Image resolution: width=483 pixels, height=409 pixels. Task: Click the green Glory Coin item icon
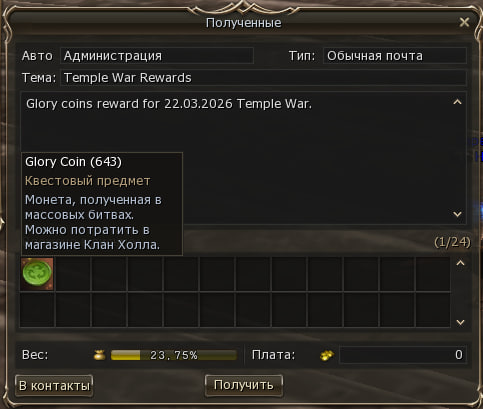[37, 274]
